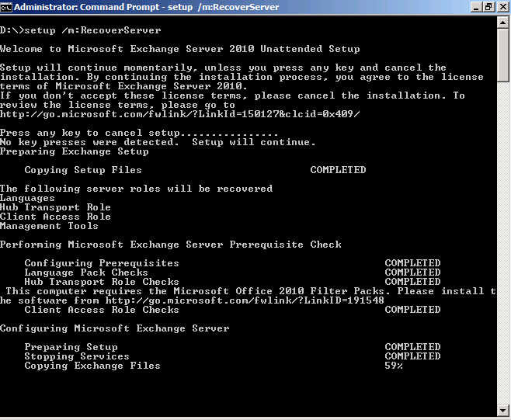Image resolution: width=511 pixels, height=420 pixels.
Task: Click 'The following server roles will be recovered'
Action: tap(136, 189)
